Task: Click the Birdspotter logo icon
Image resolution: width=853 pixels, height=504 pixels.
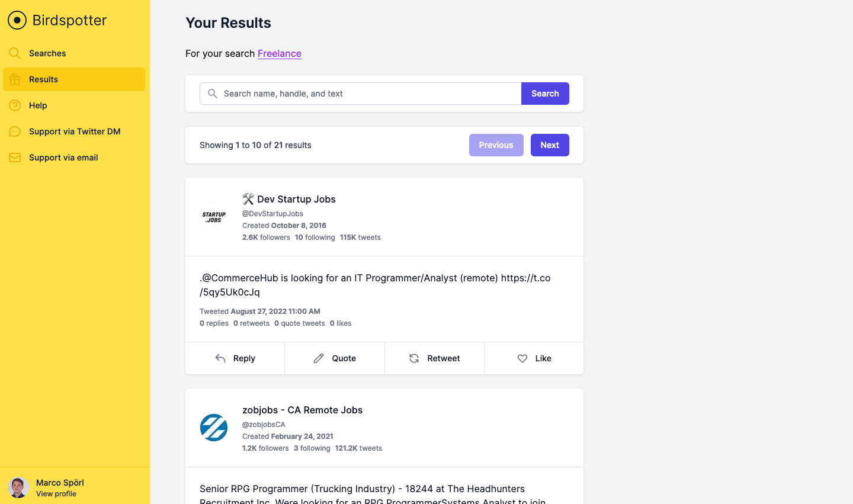Action: pos(17,20)
